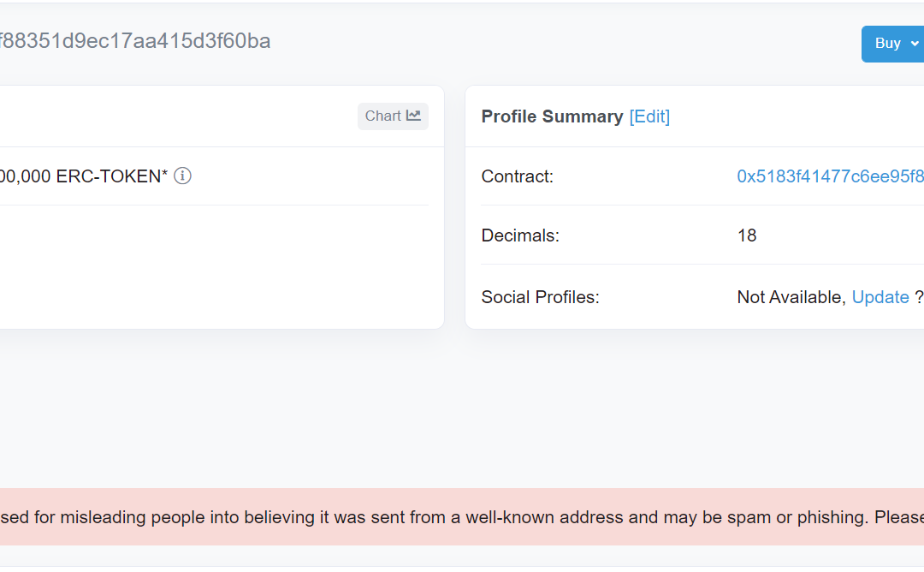This screenshot has height=572, width=924.
Task: Click the total supply ERC-TOKEN* value
Action: [x=84, y=176]
